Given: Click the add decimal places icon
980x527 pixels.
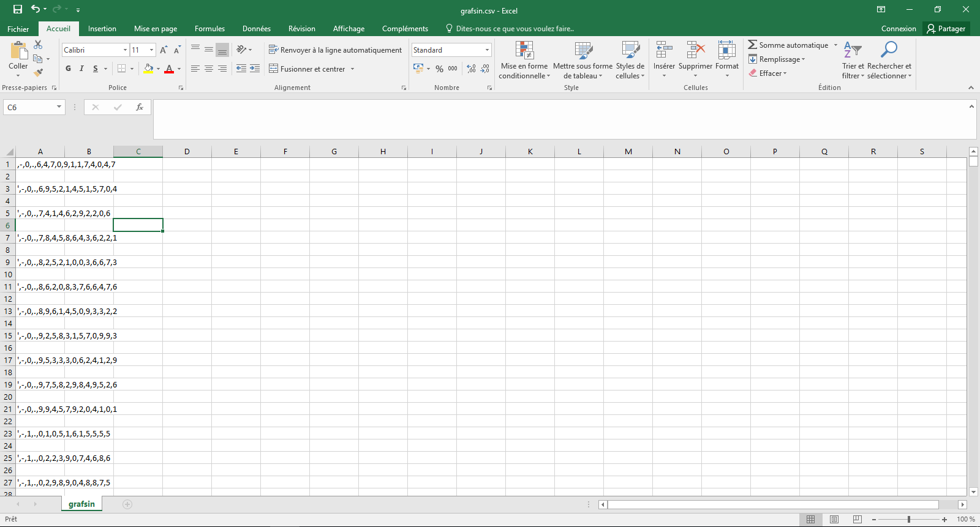Looking at the screenshot, I should (x=471, y=69).
